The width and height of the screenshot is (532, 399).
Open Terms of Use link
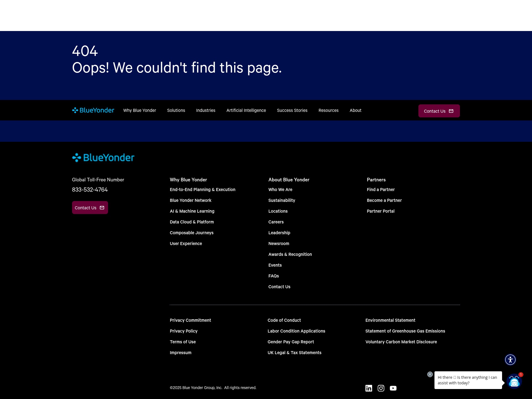pos(183,342)
